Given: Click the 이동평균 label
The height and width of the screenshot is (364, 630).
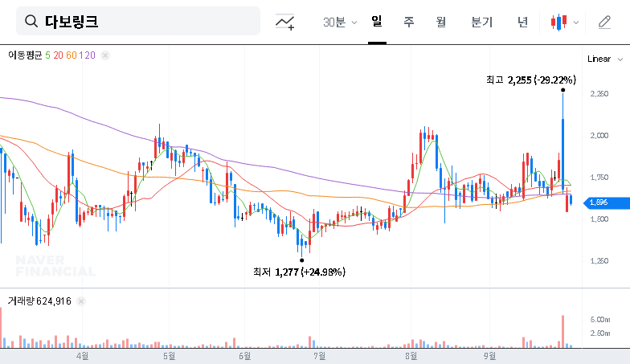Looking at the screenshot, I should tap(25, 55).
